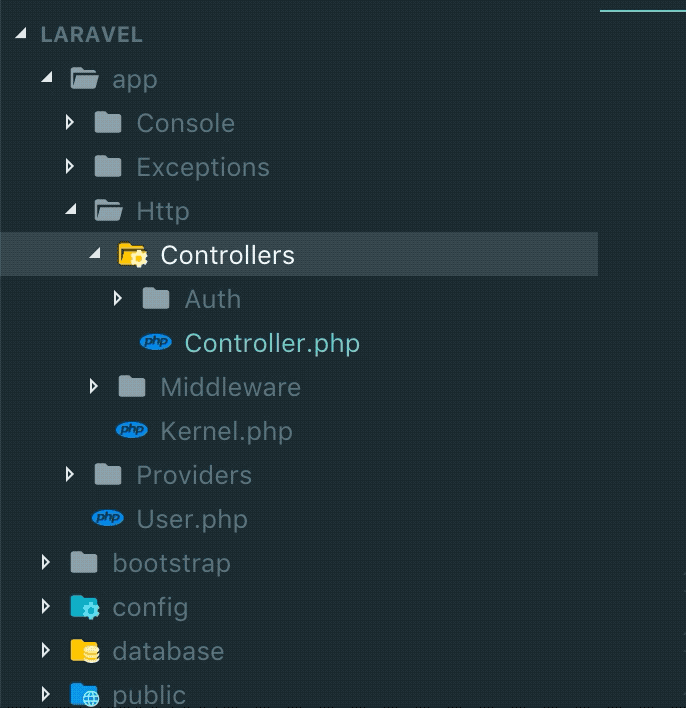The image size is (686, 708).
Task: Expand the bootstrap folder arrow
Action: point(46,563)
